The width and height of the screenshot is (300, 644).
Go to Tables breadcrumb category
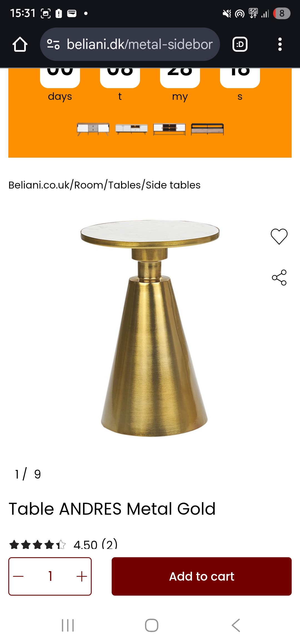(124, 185)
